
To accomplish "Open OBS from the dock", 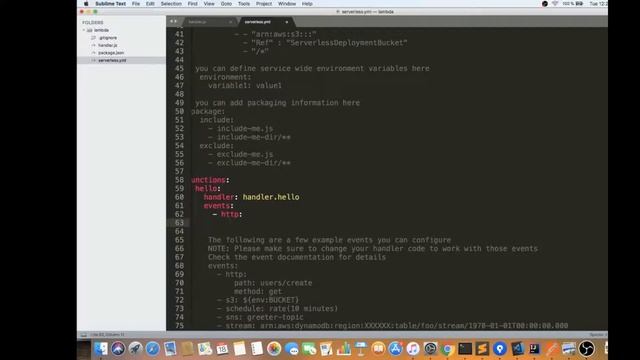I will coord(587,349).
